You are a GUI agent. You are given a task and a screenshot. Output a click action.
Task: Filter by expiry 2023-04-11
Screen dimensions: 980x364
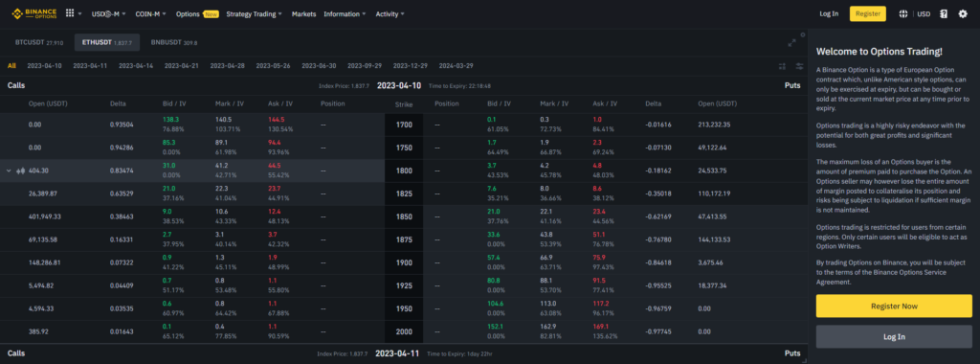[x=90, y=66]
